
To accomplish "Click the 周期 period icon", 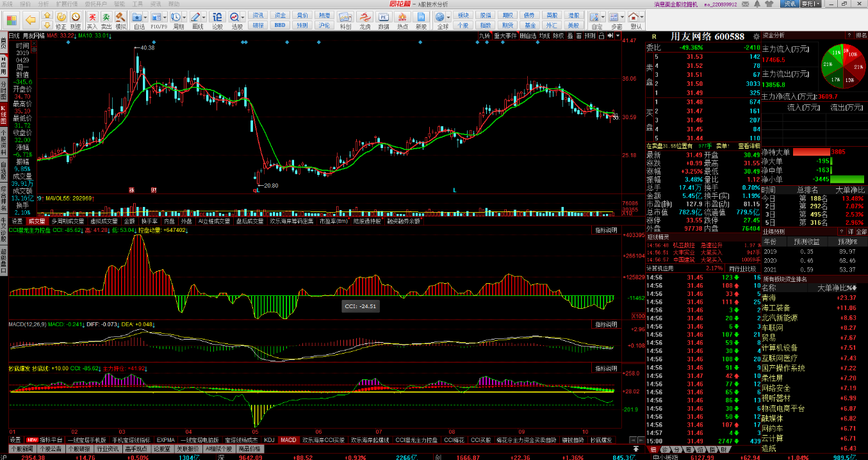I will pos(176,17).
